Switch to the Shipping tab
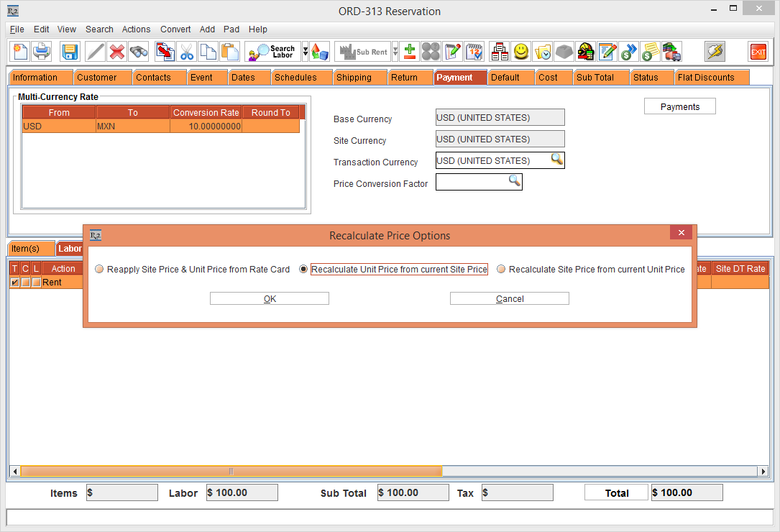 (x=354, y=78)
